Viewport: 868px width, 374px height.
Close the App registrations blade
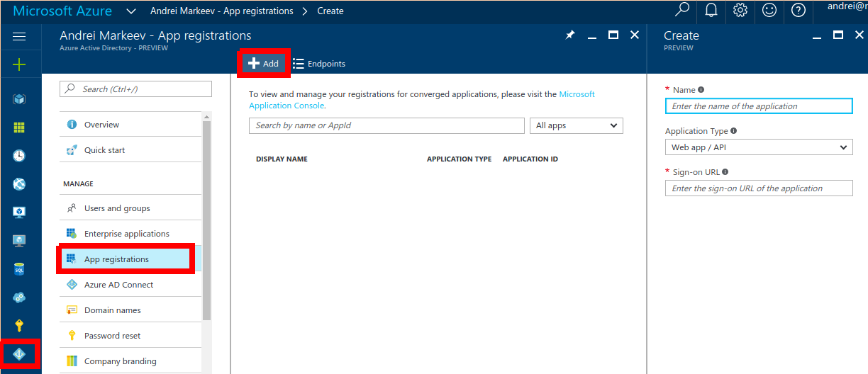pos(635,35)
